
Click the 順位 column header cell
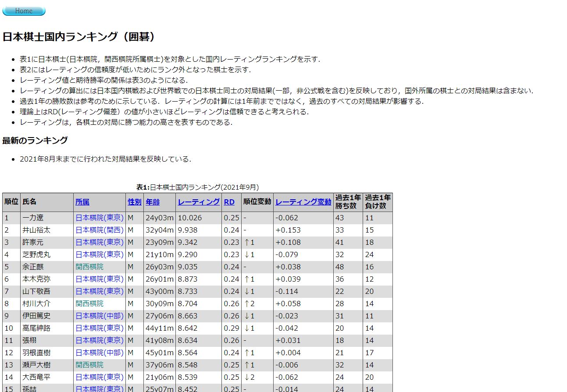(x=11, y=202)
